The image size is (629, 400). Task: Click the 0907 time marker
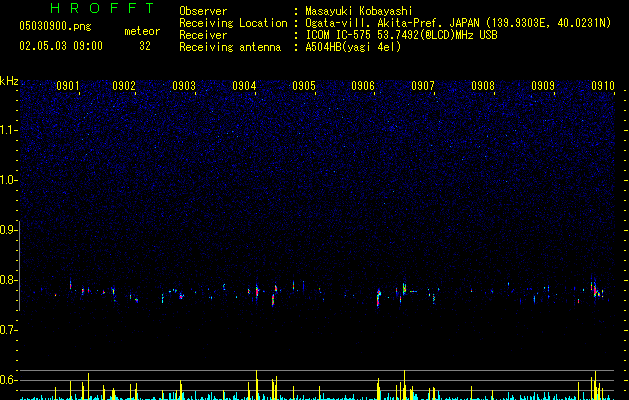click(423, 86)
